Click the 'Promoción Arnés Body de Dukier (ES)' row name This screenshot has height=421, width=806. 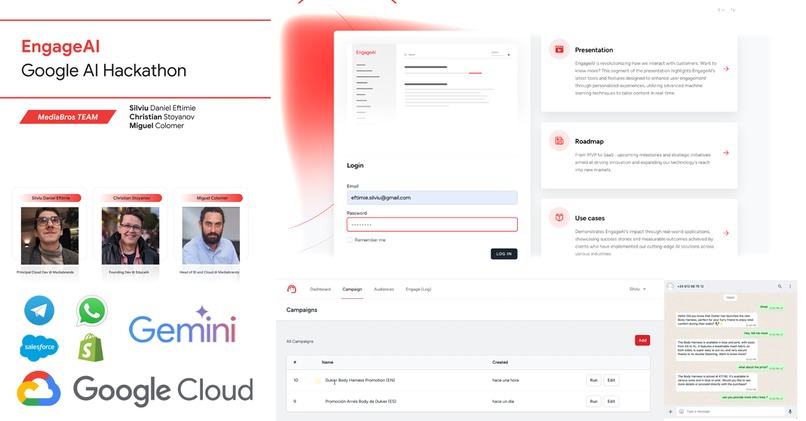(360, 401)
